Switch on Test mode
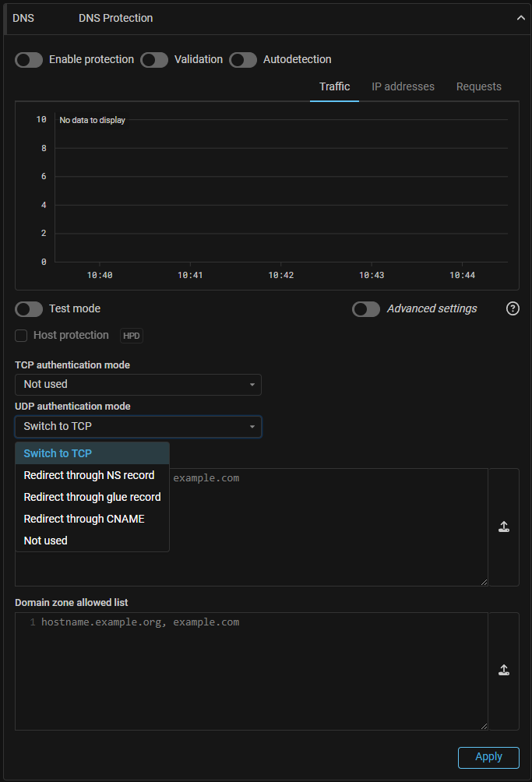This screenshot has height=782, width=532. (29, 309)
